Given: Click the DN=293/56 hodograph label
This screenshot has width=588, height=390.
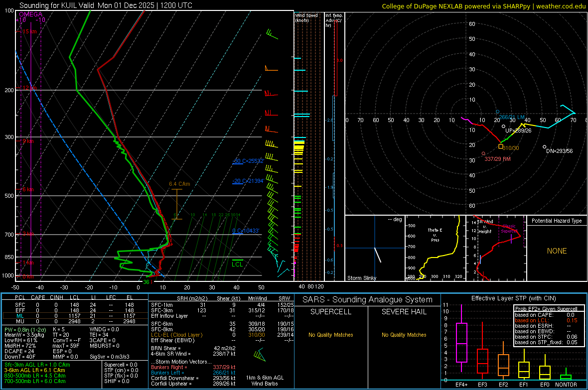Looking at the screenshot, I should [560, 151].
